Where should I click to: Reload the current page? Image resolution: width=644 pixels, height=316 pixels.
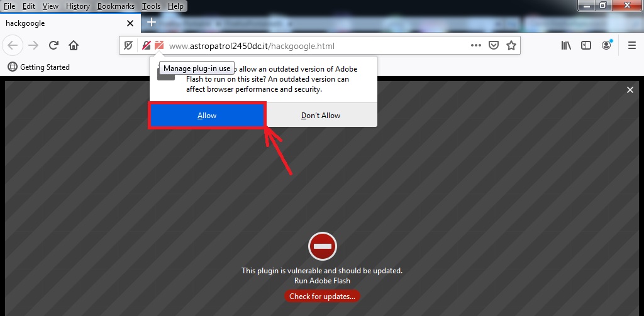[x=53, y=46]
